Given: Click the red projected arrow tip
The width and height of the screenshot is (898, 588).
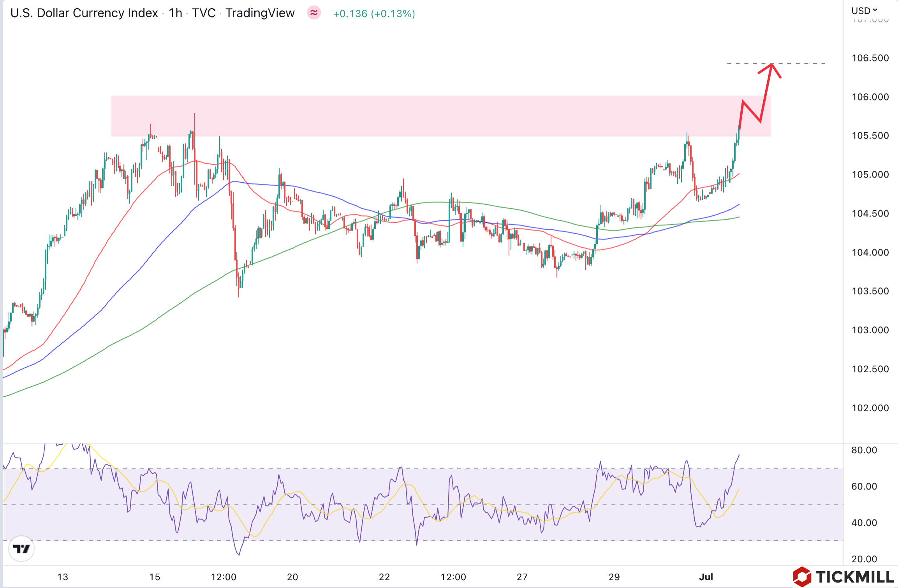Looking at the screenshot, I should click(x=771, y=65).
